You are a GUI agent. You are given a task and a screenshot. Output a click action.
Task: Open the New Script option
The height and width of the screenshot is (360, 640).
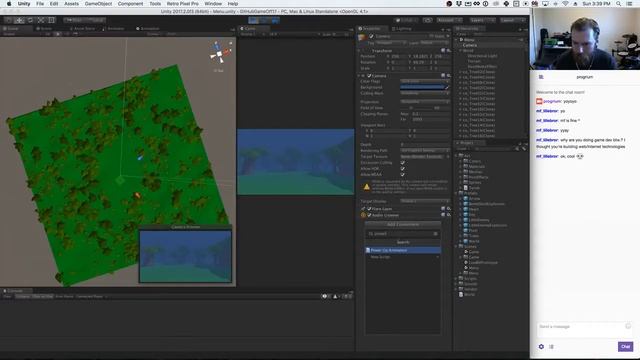pos(403,257)
